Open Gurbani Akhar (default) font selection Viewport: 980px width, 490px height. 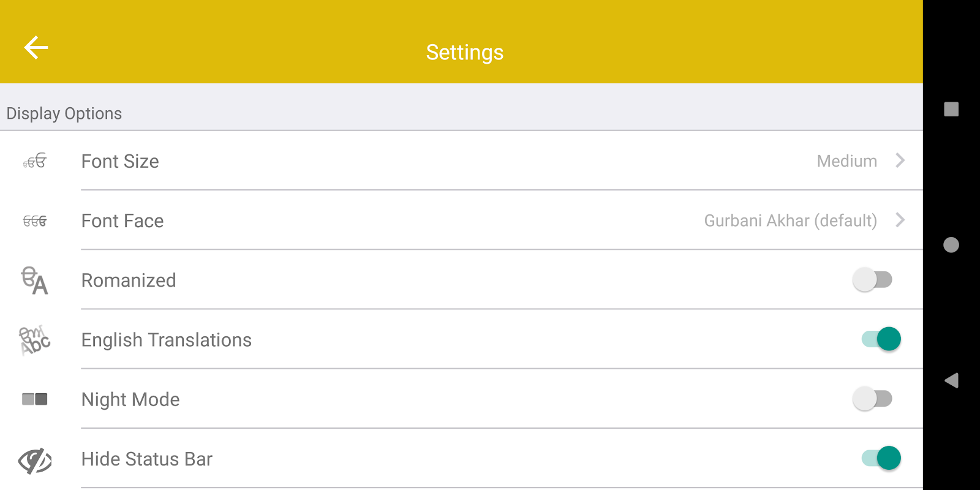(x=790, y=221)
